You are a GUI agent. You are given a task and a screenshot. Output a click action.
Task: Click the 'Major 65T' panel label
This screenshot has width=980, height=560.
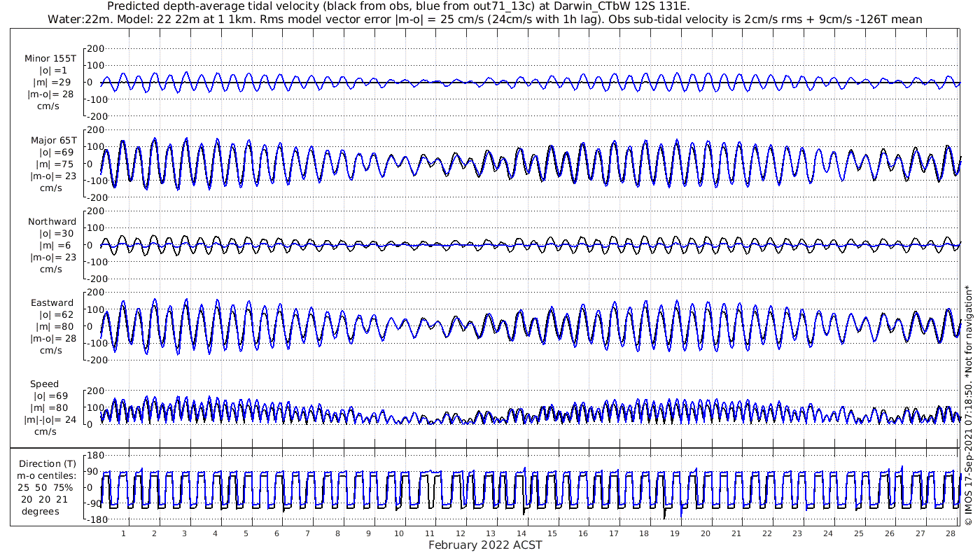point(53,140)
